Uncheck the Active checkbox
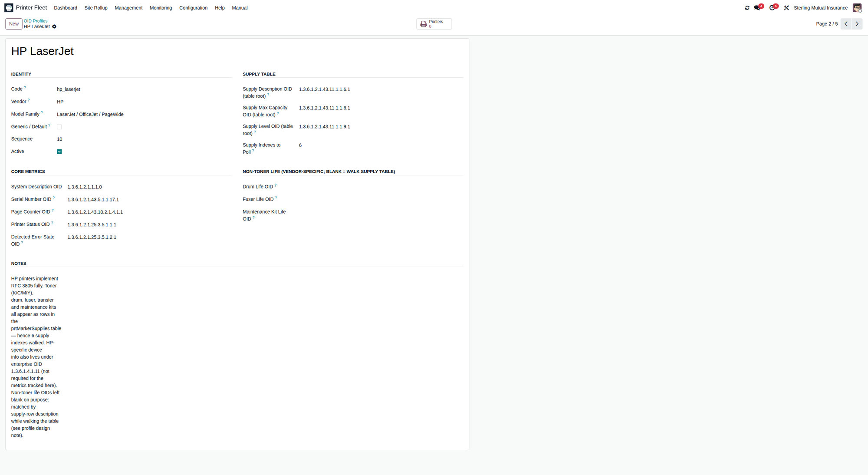Screen dimensions: 868x475 (59, 152)
